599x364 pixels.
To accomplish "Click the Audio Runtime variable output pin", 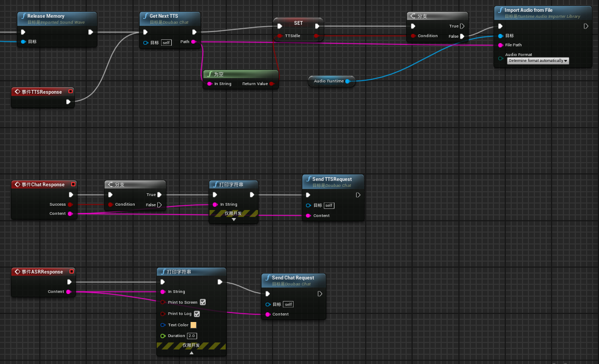I will [x=347, y=81].
